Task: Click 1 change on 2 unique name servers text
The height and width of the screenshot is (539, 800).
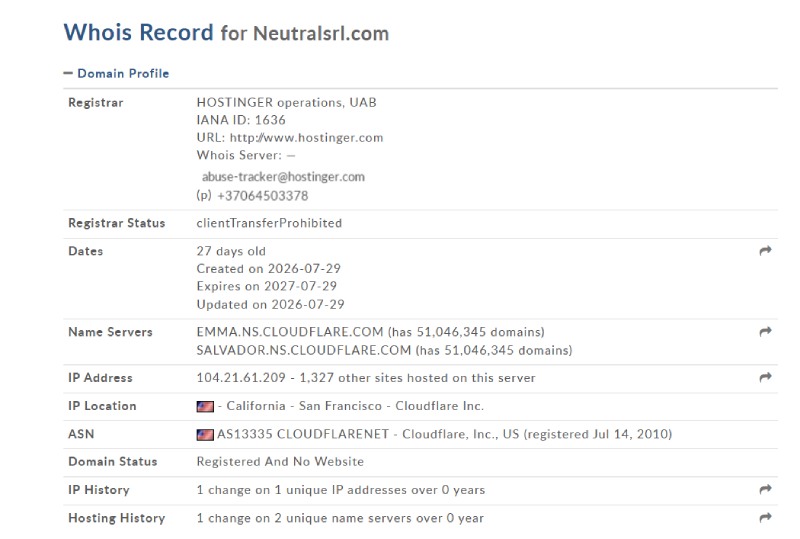Action: pyautogui.click(x=340, y=518)
